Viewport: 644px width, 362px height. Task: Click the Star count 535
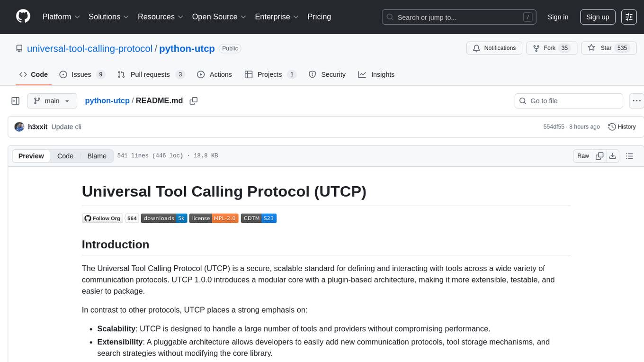[x=622, y=48]
